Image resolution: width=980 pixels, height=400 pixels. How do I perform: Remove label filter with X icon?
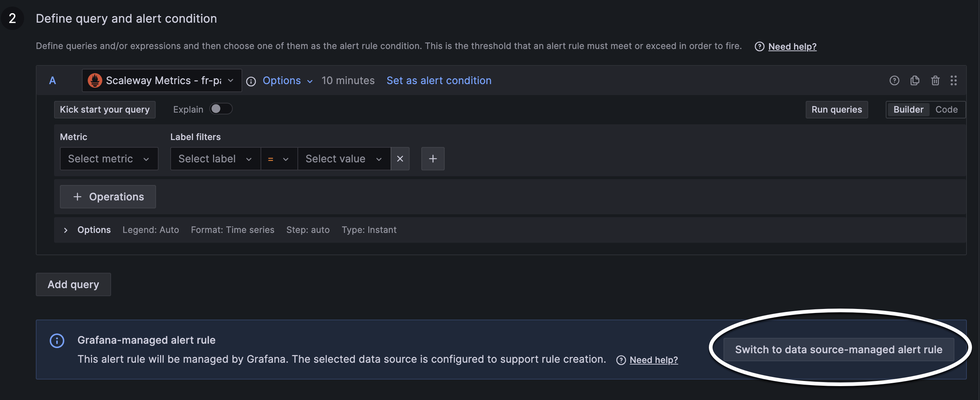point(400,159)
